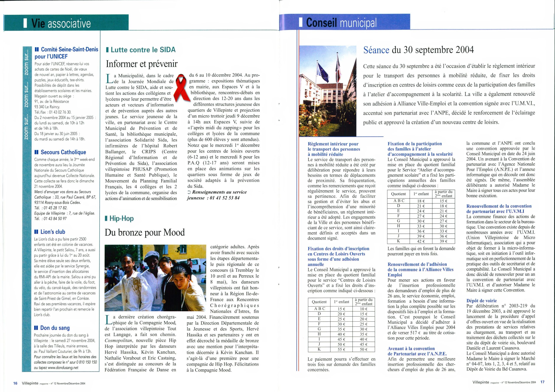Click page number 17 in footer
This screenshot has width=555, height=392.
click(x=542, y=382)
